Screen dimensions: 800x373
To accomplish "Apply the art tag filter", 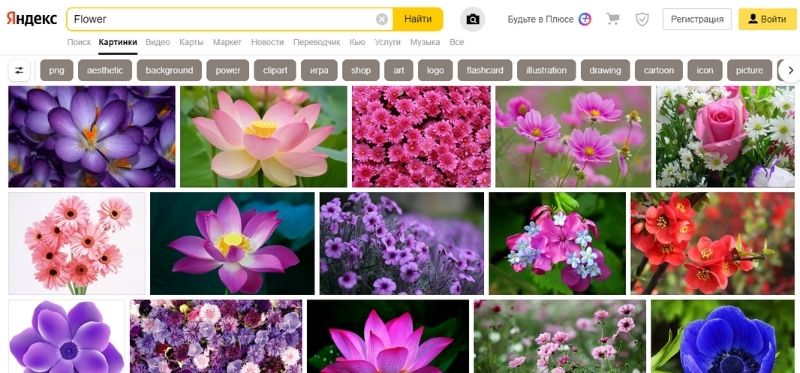I will coord(399,70).
